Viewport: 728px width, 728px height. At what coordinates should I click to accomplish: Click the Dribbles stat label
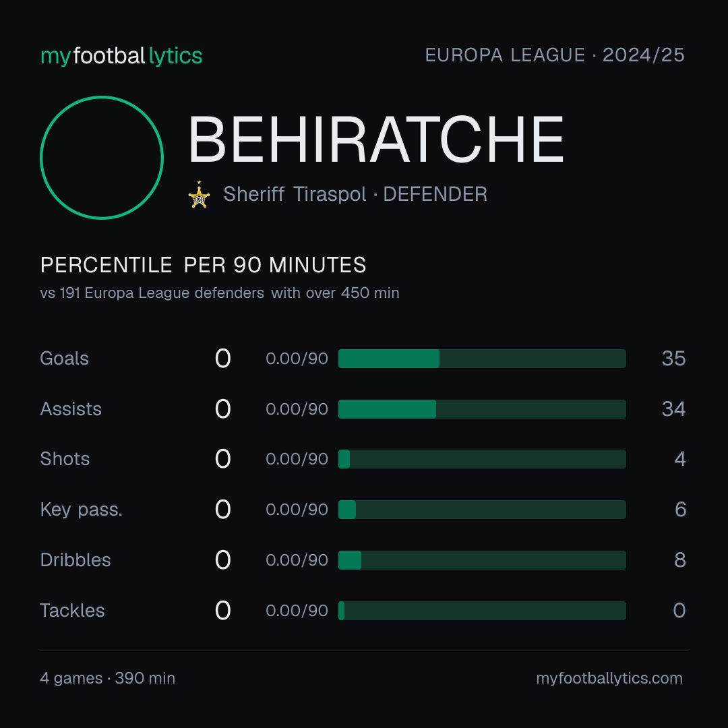[x=75, y=560]
